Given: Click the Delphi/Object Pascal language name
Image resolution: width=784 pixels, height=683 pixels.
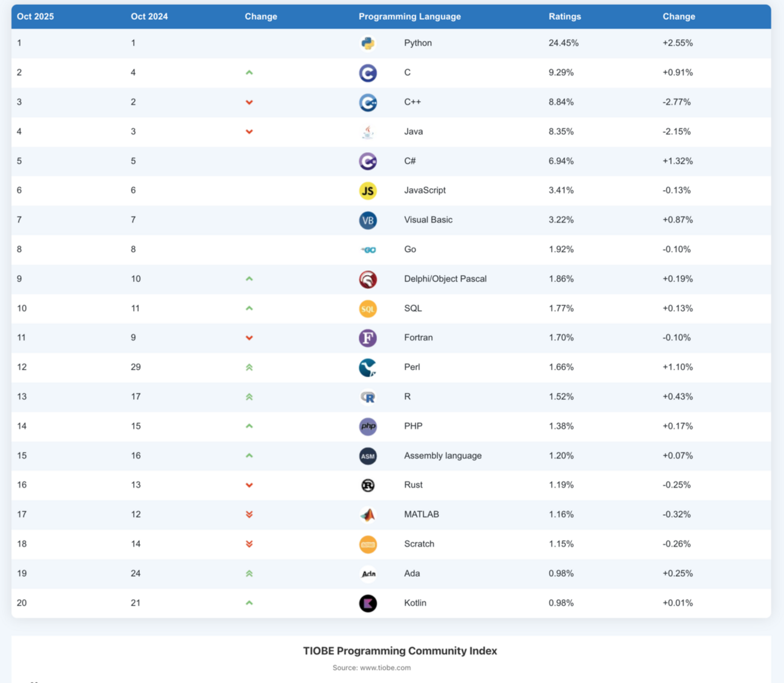Looking at the screenshot, I should (445, 279).
